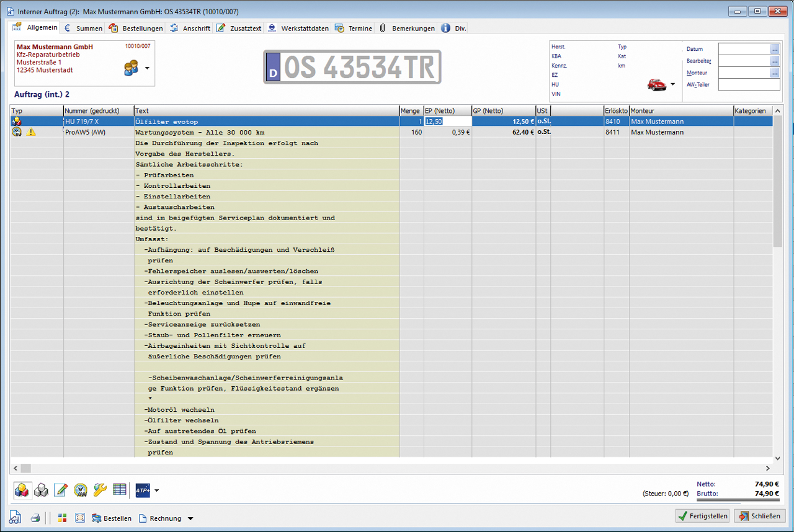Open the Bestellungen tab

click(136, 28)
